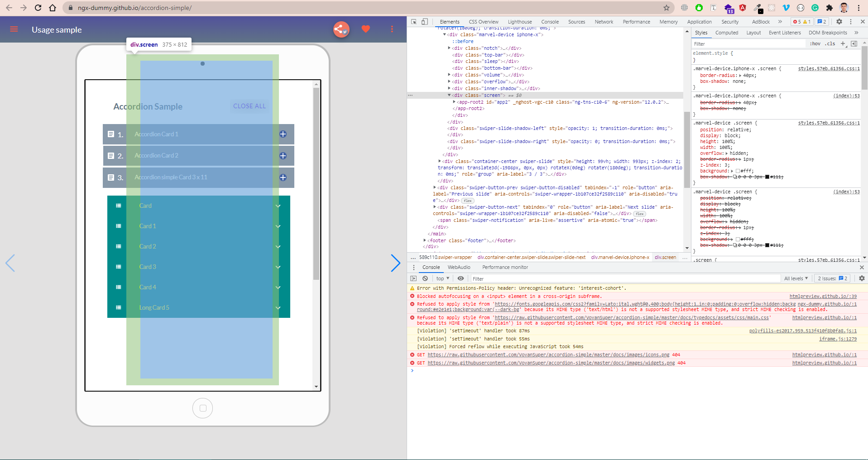The width and height of the screenshot is (868, 460).
Task: Open the Extensions puzzle-piece menu
Action: (x=830, y=8)
